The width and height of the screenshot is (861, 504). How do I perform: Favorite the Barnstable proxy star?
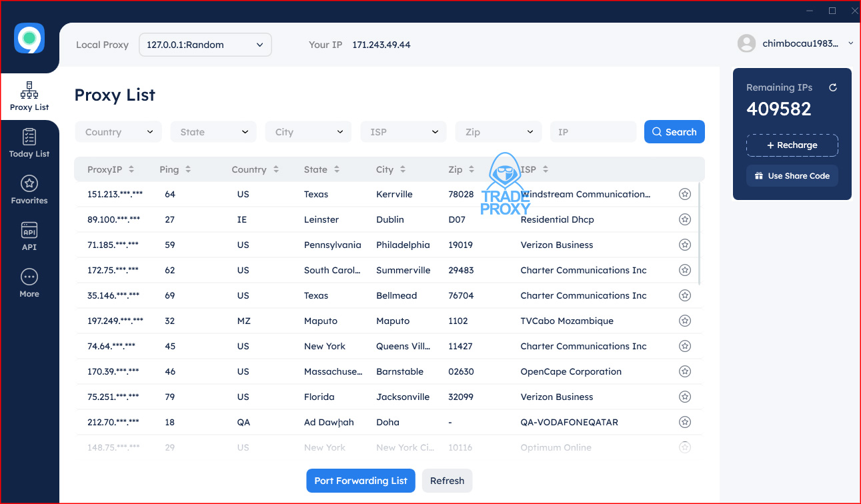point(684,371)
